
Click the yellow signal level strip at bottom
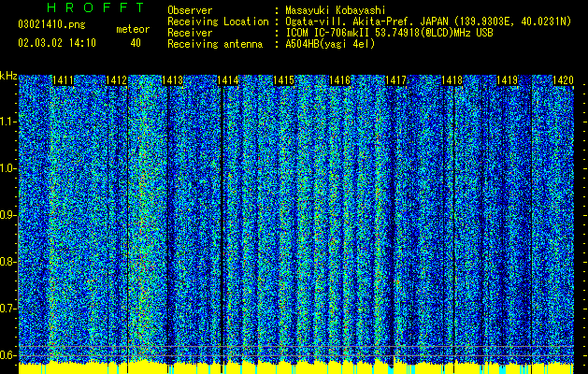click(x=296, y=367)
